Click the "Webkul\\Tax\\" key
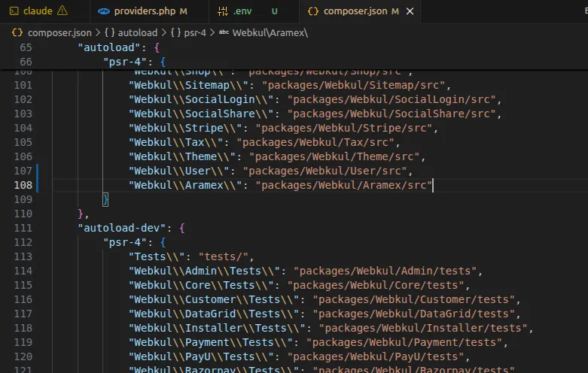 [176, 142]
